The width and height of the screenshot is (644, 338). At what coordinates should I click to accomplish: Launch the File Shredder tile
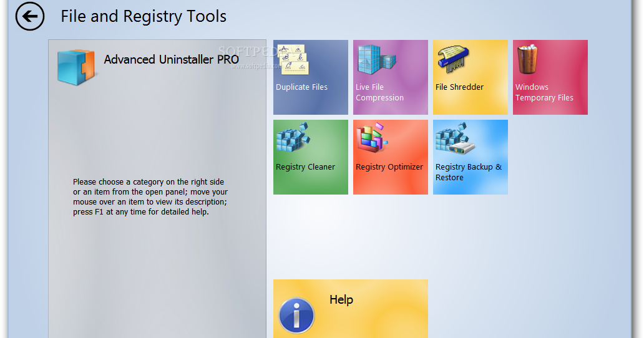471,77
